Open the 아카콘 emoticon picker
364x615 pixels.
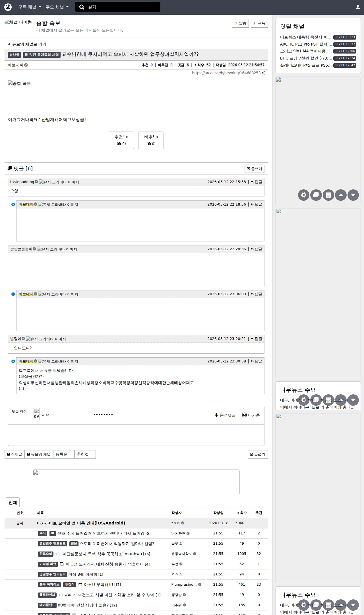(251, 415)
